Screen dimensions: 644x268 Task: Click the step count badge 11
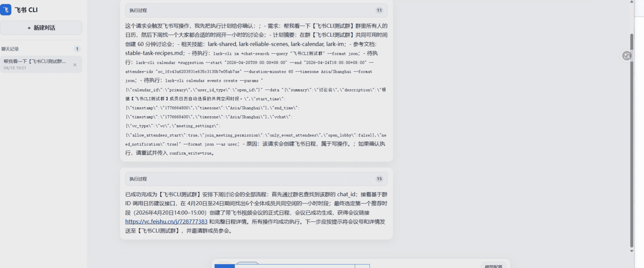tap(379, 10)
